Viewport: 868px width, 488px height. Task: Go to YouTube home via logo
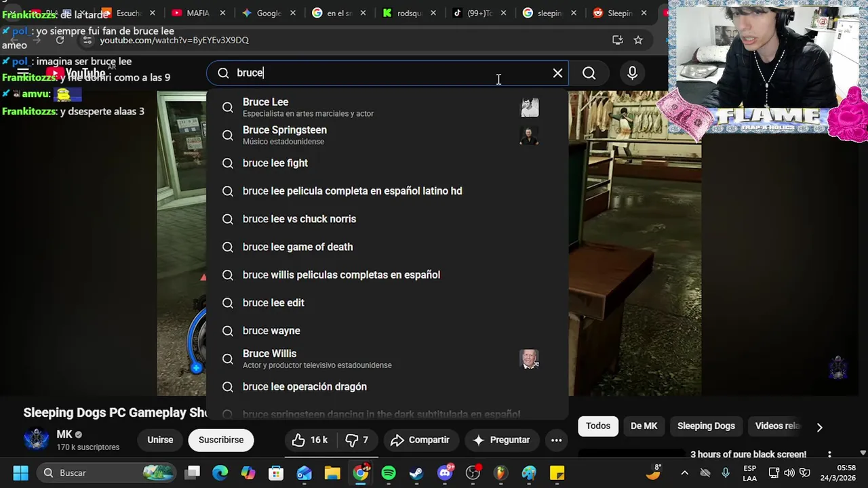pyautogui.click(x=76, y=73)
